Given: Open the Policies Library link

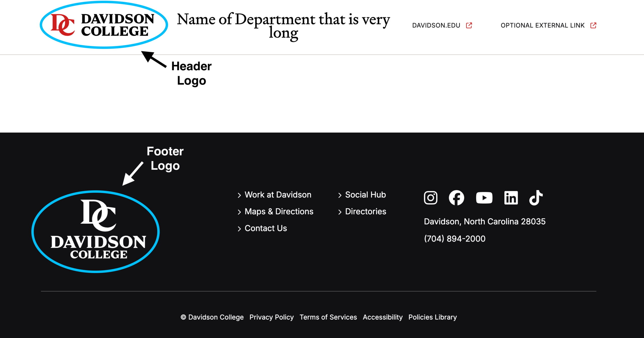Looking at the screenshot, I should coord(432,317).
